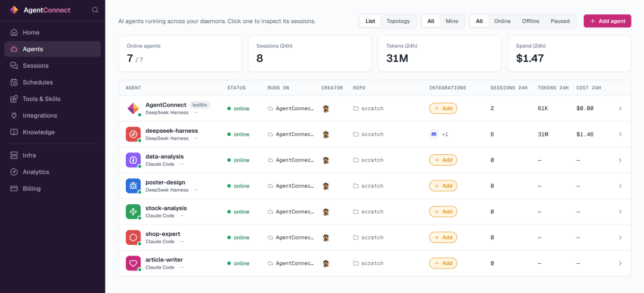Expand the deepseek-harness row chevron
This screenshot has width=644, height=293.
[x=620, y=134]
